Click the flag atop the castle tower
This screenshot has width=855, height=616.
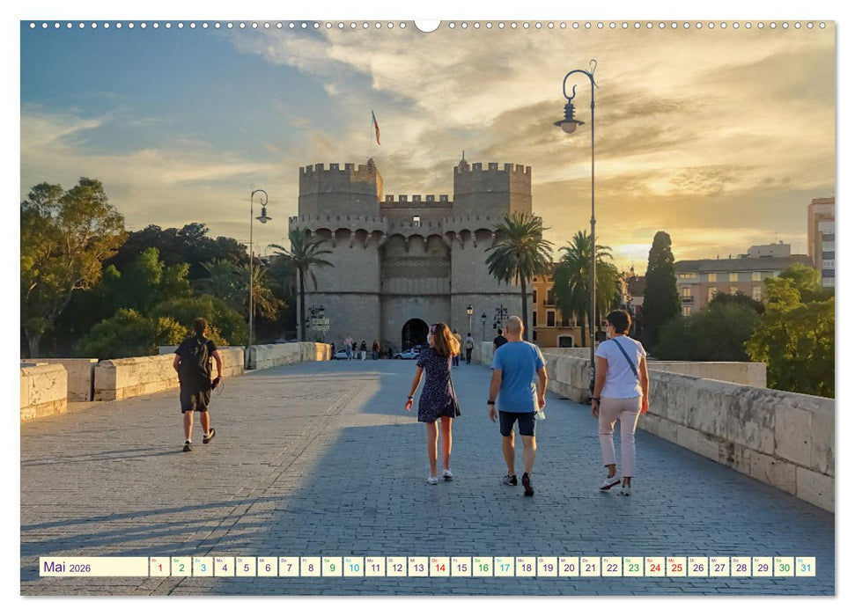(x=373, y=127)
